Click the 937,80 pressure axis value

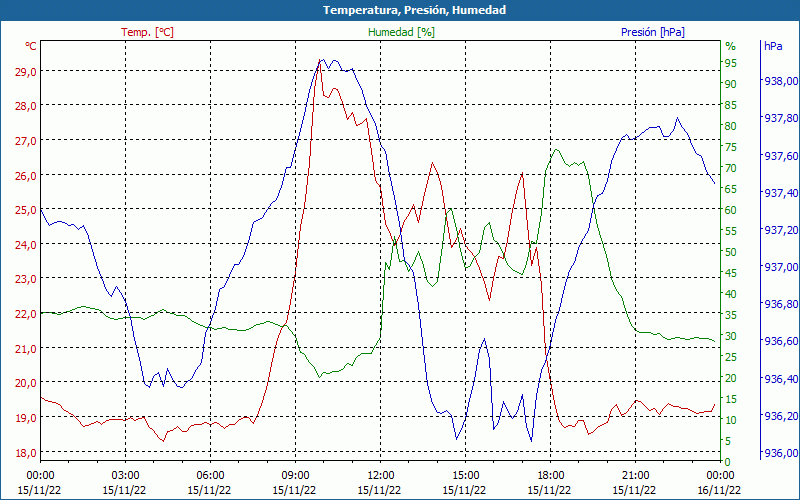(781, 118)
